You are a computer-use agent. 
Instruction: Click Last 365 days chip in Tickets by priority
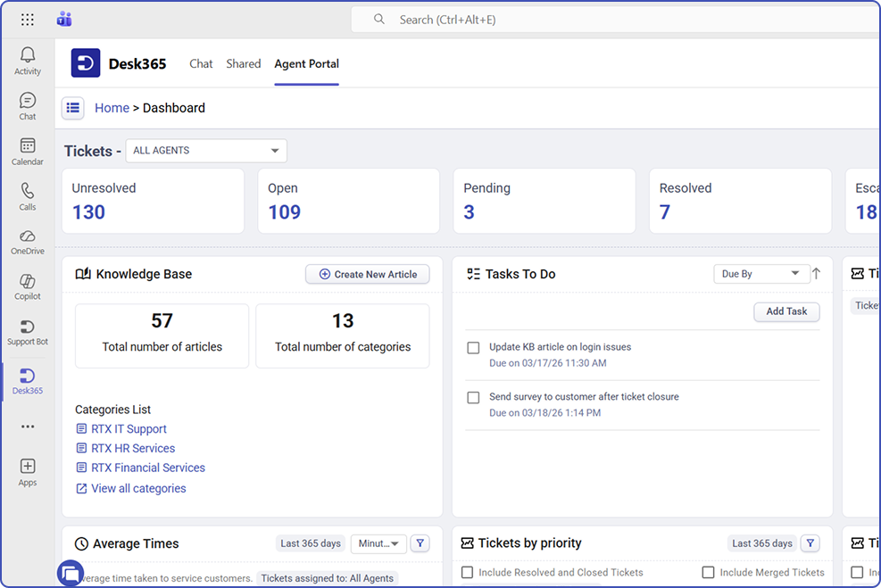762,543
